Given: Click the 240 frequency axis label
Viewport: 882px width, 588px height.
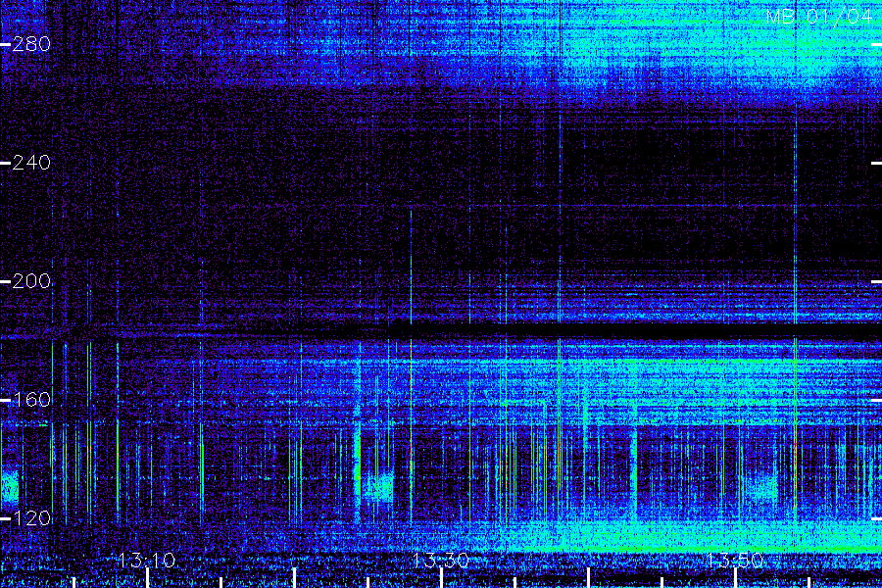Looking at the screenshot, I should pyautogui.click(x=31, y=163).
